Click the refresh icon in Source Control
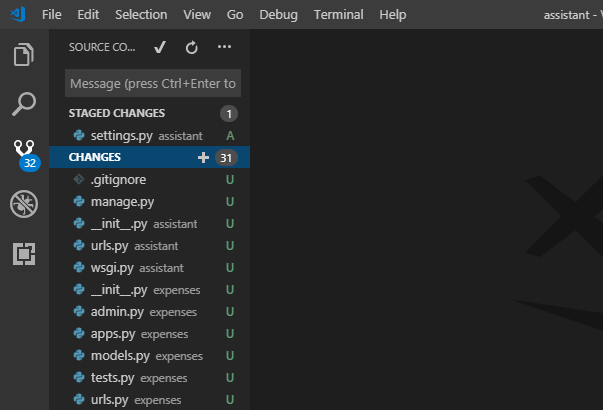Viewport: 603px width, 410px height. tap(192, 47)
